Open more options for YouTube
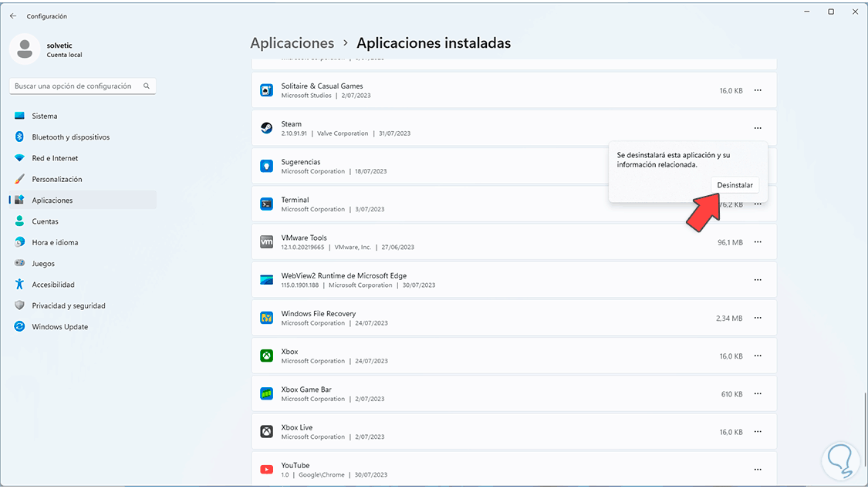Image resolution: width=868 pixels, height=489 pixels. coord(758,470)
